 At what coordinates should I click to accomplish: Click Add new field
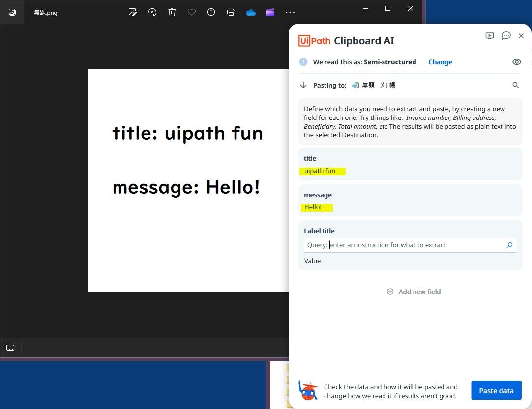pos(414,292)
